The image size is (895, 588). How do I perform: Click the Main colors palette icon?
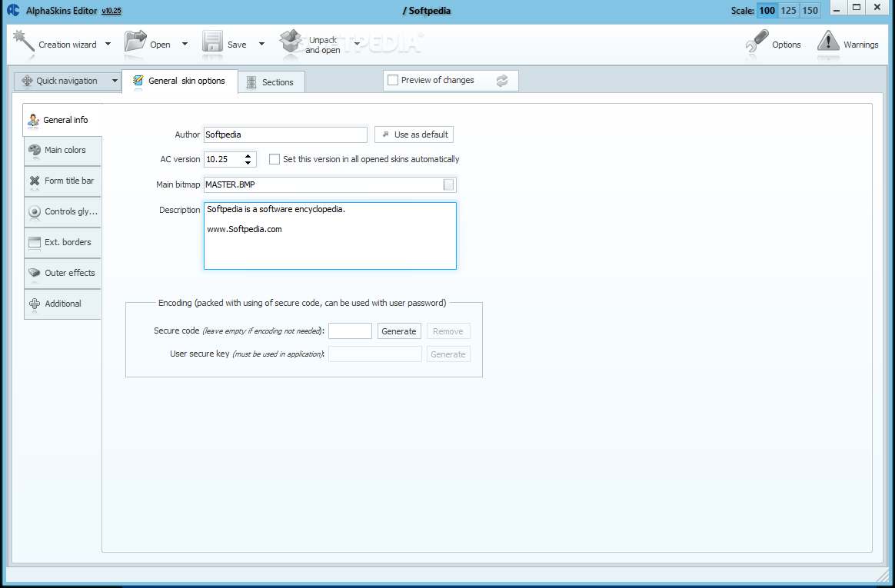tap(35, 150)
